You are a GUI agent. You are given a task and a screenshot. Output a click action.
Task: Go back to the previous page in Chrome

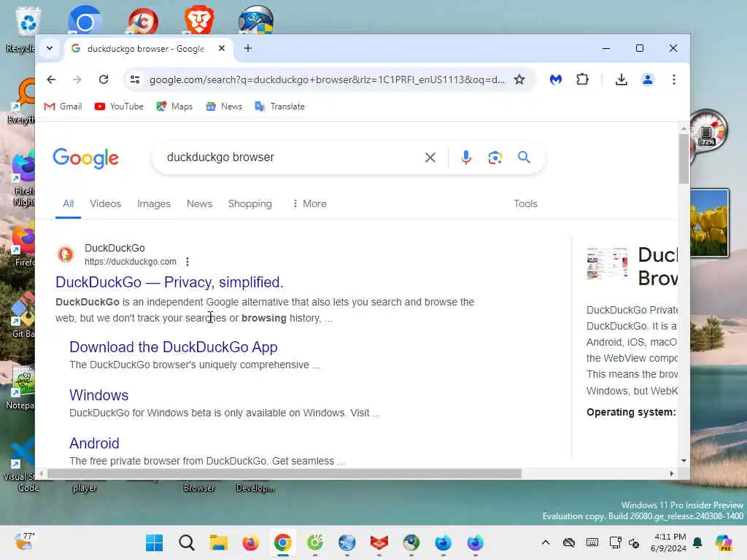tap(51, 79)
